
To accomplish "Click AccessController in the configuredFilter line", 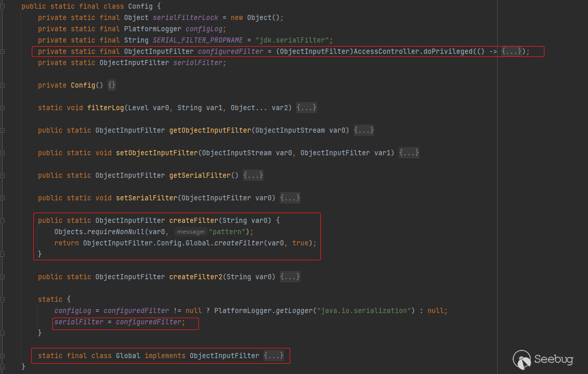I will [x=386, y=51].
